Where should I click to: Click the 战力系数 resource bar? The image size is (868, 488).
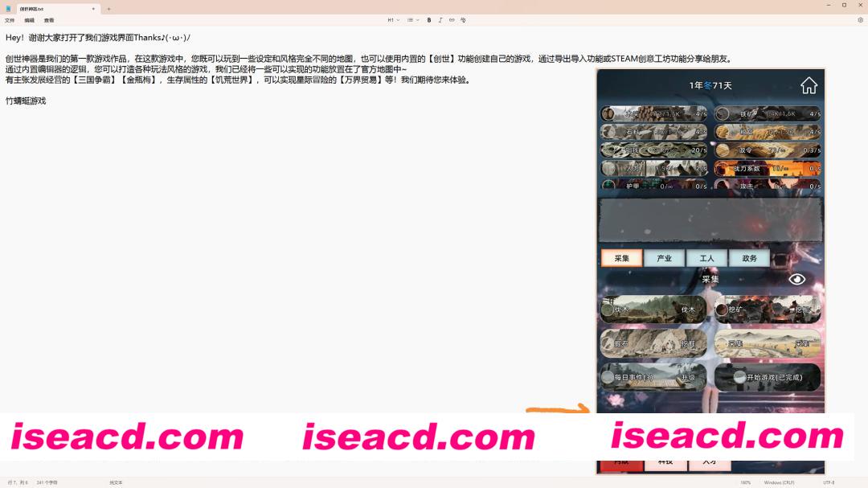[x=768, y=169]
